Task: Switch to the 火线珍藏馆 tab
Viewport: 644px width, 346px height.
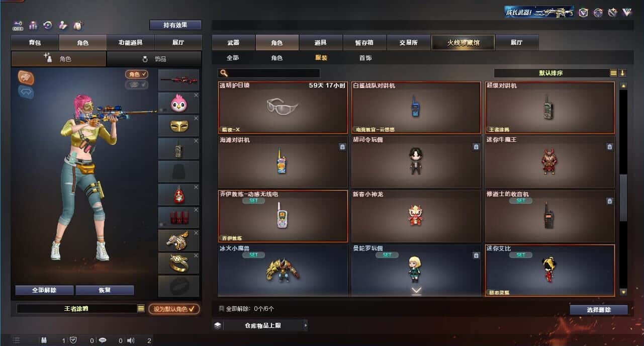Action: (463, 43)
